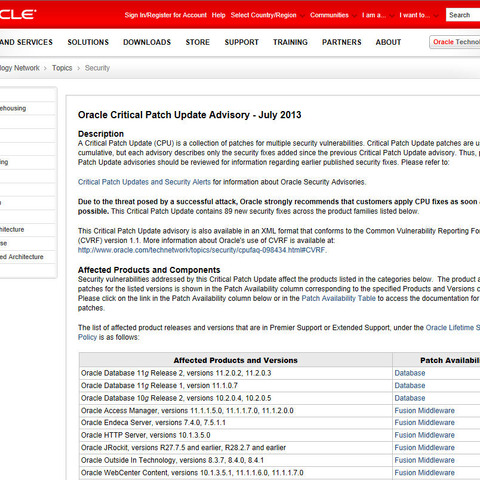Go to Topics breadcrumb

[x=62, y=68]
